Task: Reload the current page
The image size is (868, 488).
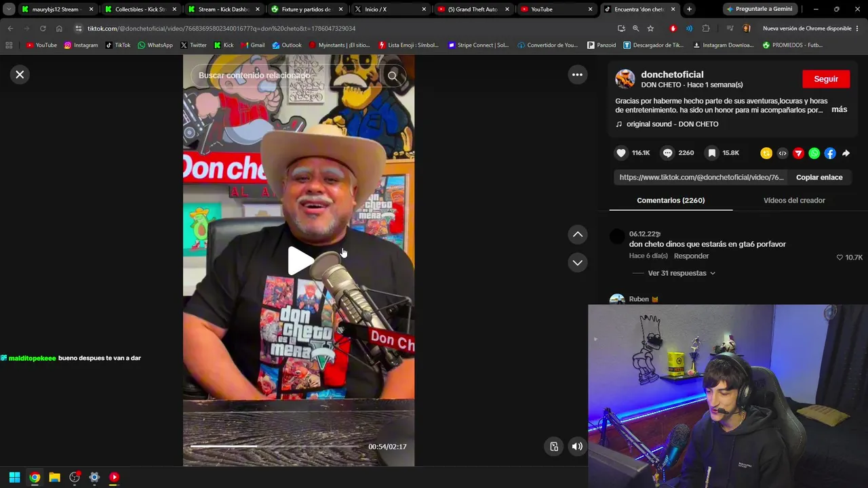Action: pyautogui.click(x=43, y=28)
